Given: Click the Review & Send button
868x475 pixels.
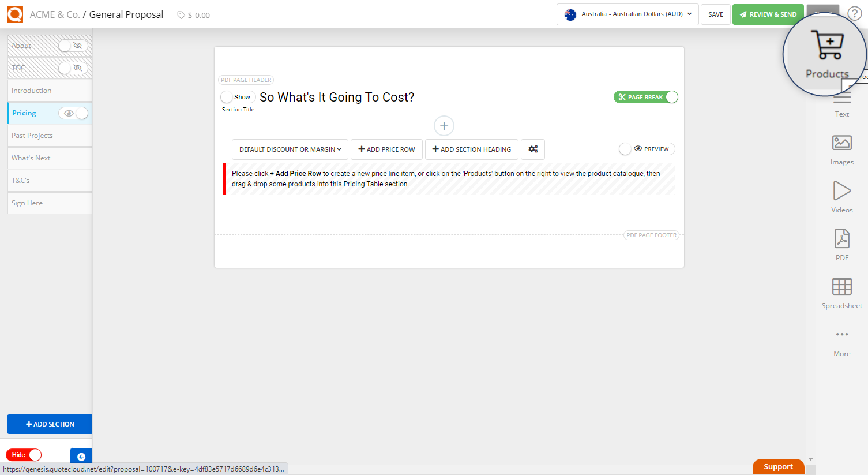Looking at the screenshot, I should pos(768,14).
